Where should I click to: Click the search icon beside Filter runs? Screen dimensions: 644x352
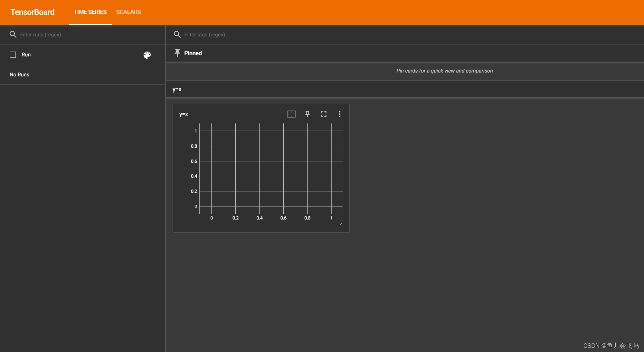pos(13,34)
